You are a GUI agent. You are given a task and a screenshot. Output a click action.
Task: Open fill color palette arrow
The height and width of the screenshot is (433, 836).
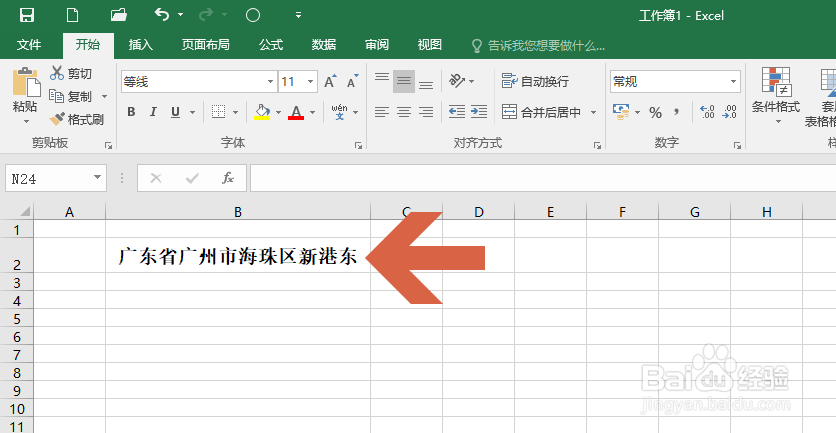[x=278, y=113]
